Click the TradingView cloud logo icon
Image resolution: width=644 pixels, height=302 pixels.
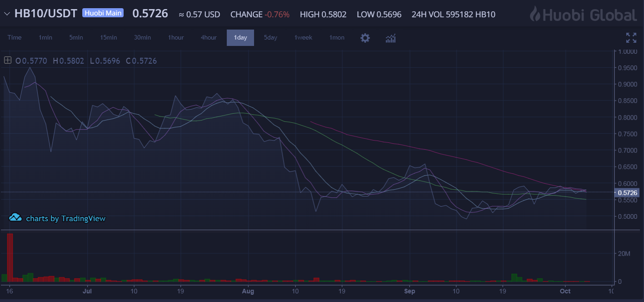(15, 217)
